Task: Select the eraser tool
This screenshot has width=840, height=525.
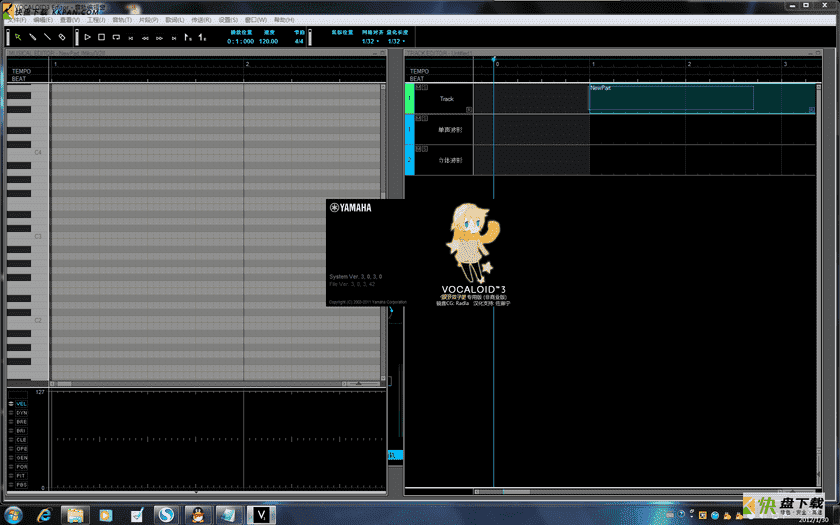Action: [x=62, y=37]
